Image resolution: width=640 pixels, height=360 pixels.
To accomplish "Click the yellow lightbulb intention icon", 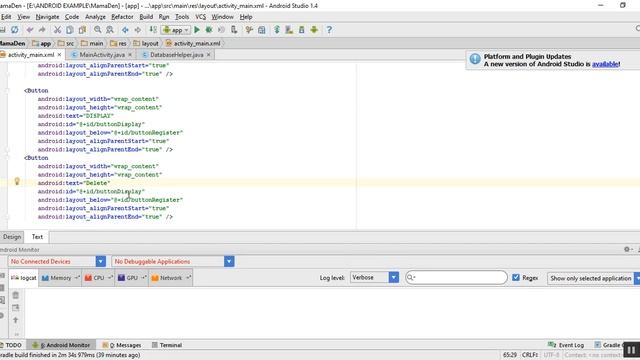I will 17,181.
